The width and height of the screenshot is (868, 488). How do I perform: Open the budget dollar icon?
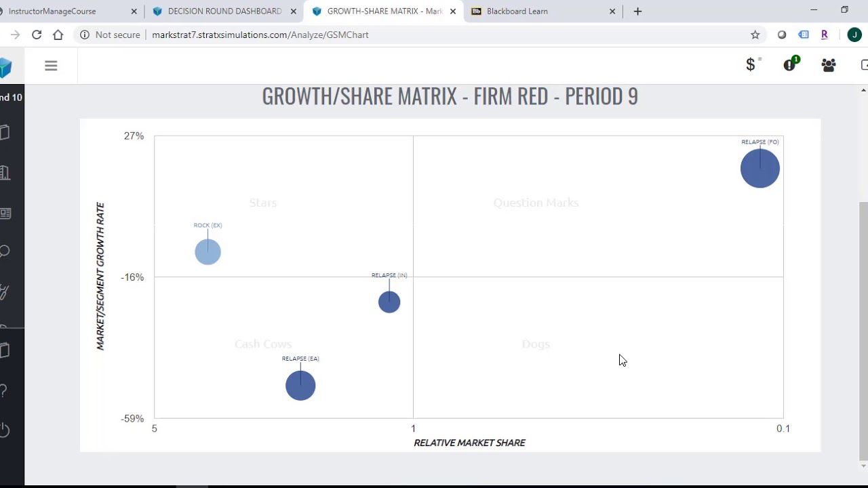click(x=751, y=65)
